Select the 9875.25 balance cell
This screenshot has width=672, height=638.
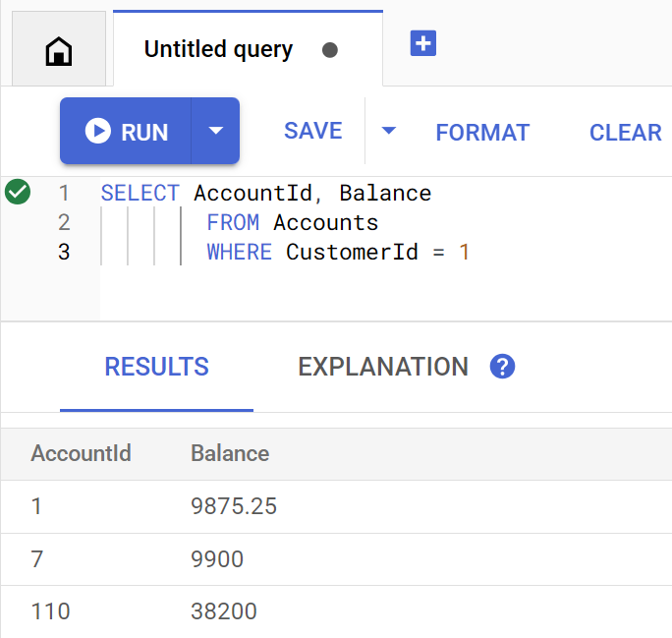click(234, 506)
